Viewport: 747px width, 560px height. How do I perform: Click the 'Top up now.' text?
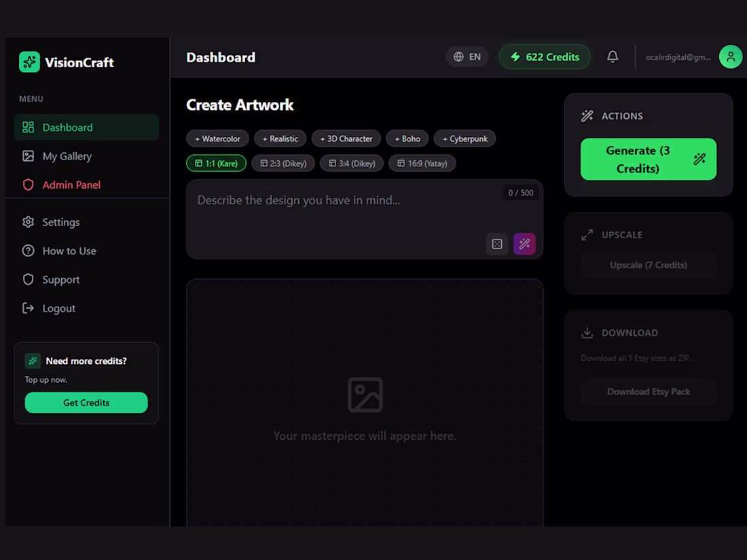(45, 379)
